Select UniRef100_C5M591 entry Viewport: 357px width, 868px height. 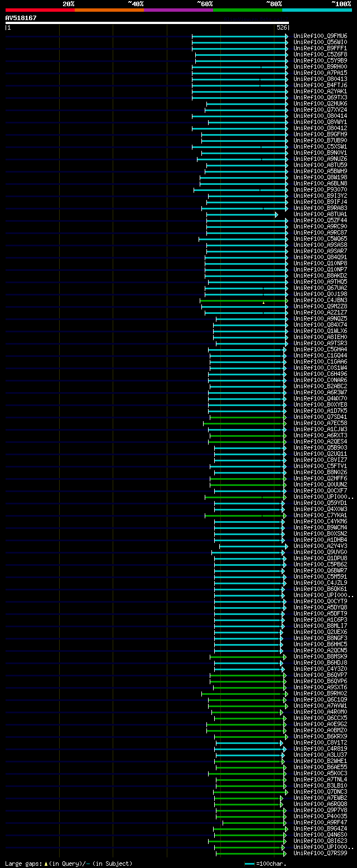coord(320,577)
